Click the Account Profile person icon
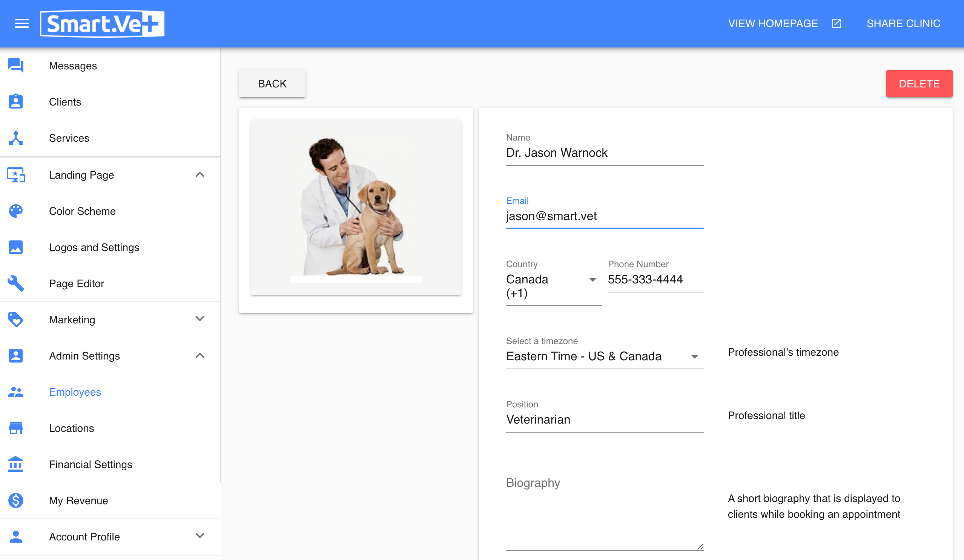 (x=16, y=537)
